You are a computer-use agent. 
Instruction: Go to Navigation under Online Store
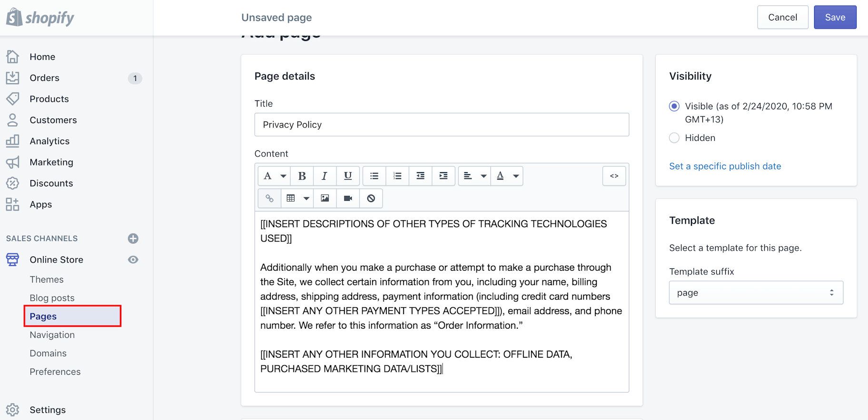52,335
